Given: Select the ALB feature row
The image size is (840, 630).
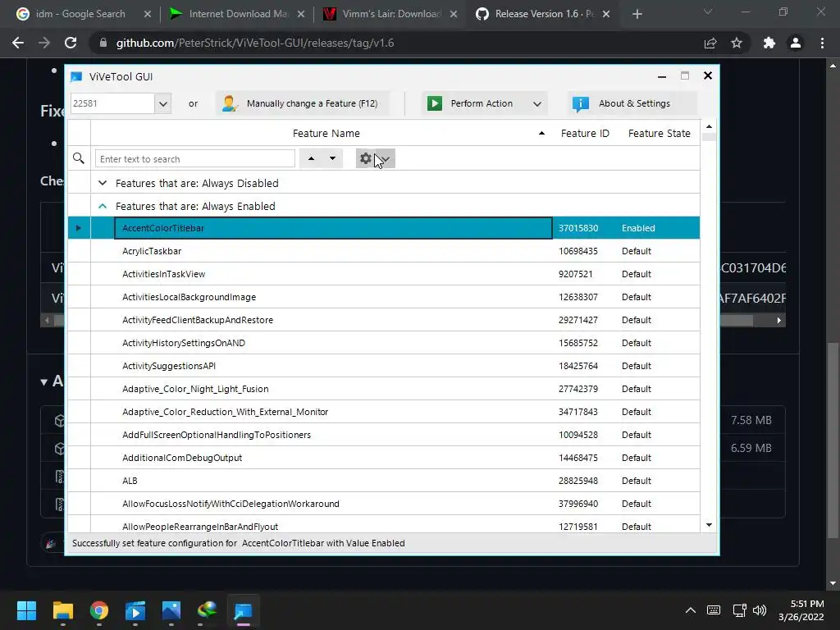Looking at the screenshot, I should tap(384, 481).
